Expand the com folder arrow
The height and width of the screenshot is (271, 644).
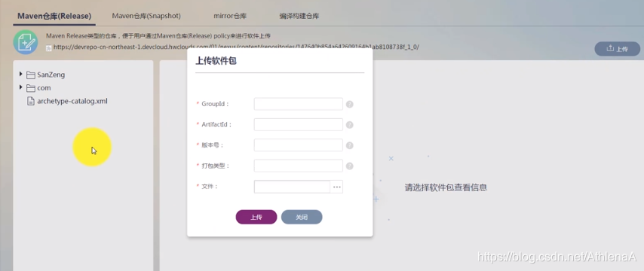(21, 87)
